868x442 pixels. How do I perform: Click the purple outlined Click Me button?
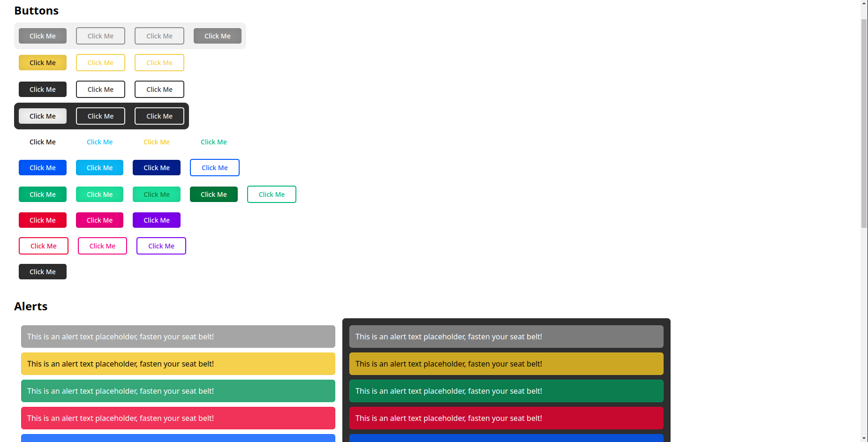tap(161, 246)
